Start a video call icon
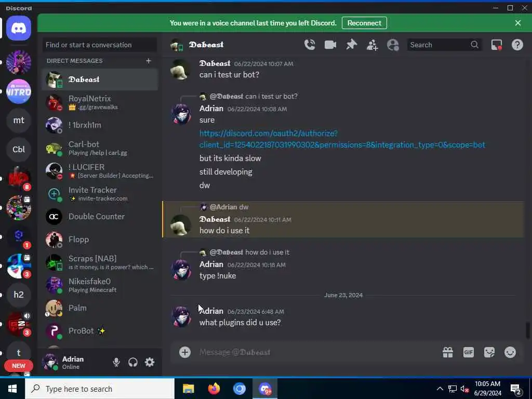The height and width of the screenshot is (399, 532). coord(330,45)
